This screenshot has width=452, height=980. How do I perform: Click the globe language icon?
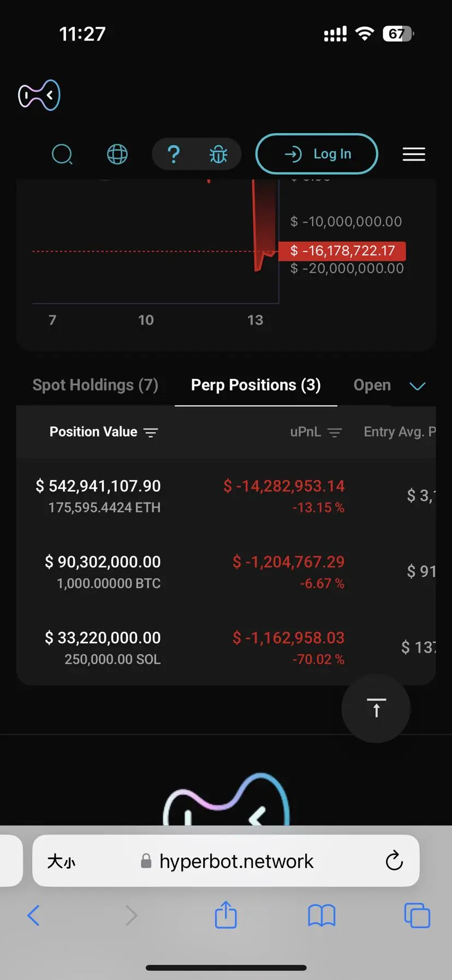click(117, 154)
